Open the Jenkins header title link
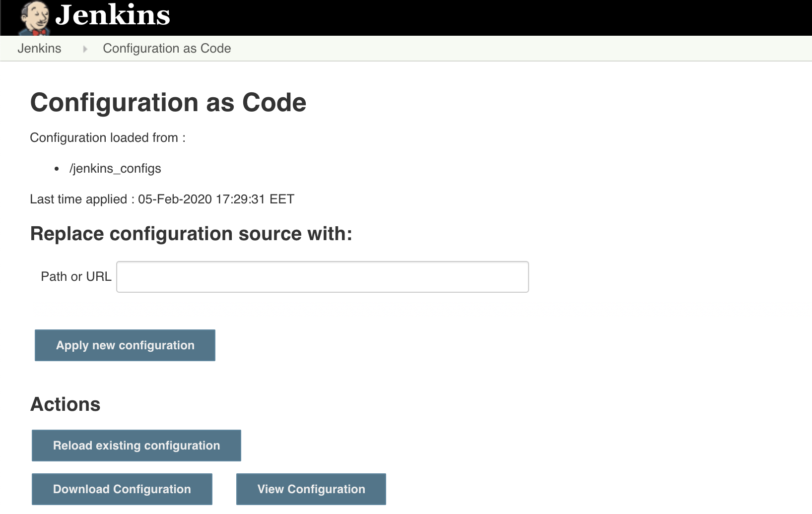 (x=113, y=15)
